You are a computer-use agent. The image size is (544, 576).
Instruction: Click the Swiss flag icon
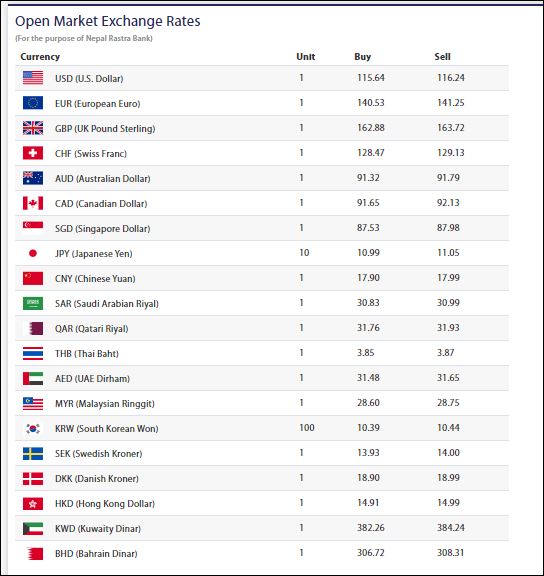tap(33, 153)
